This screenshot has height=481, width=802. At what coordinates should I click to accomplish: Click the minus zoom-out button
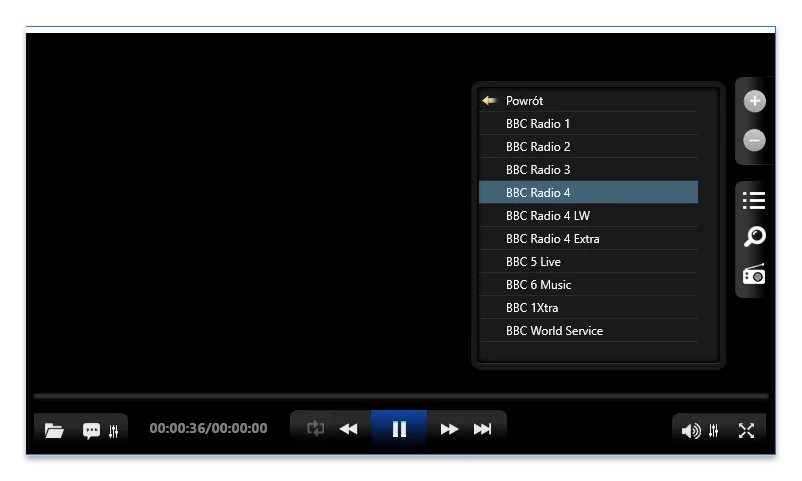pyautogui.click(x=754, y=140)
